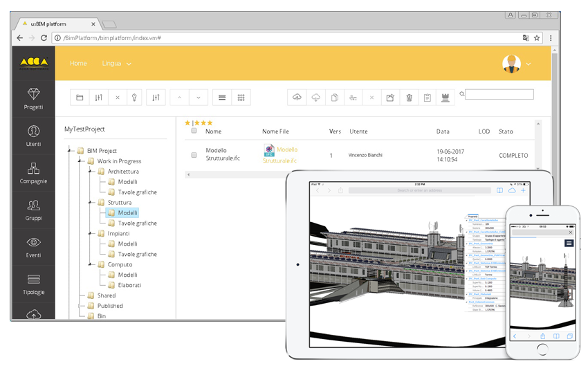Open the Compagnie section in sidebar
Screen dimensions: 588x366
33,173
